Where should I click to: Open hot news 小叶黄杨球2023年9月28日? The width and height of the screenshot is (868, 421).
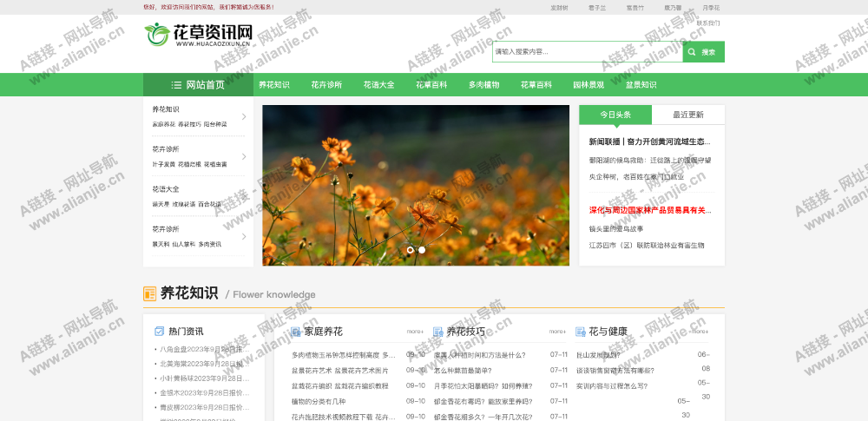[x=205, y=378]
